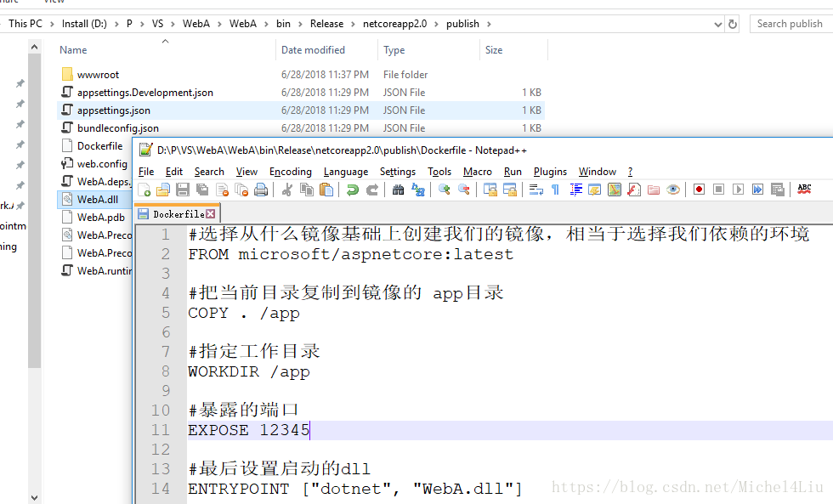Viewport: 833px width, 504px height.
Task: Open the ? help menu
Action: coord(630,172)
